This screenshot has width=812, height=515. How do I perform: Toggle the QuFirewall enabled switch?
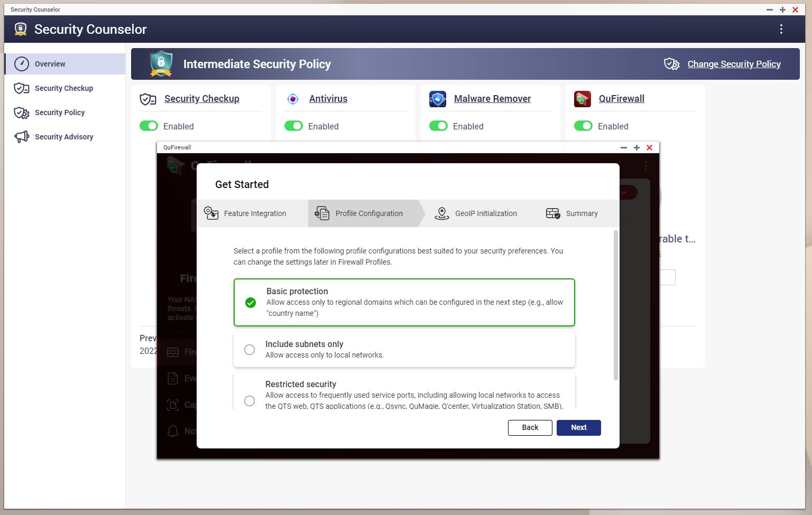pyautogui.click(x=584, y=126)
